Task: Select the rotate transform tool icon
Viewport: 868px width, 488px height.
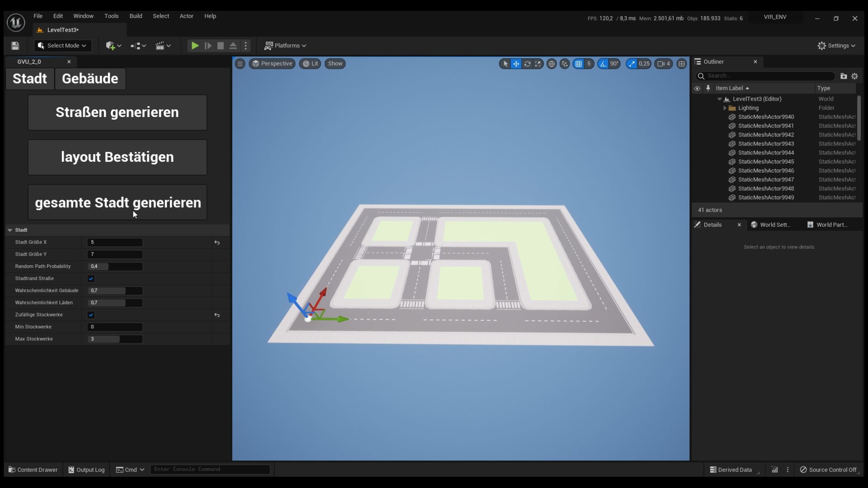Action: 527,64
